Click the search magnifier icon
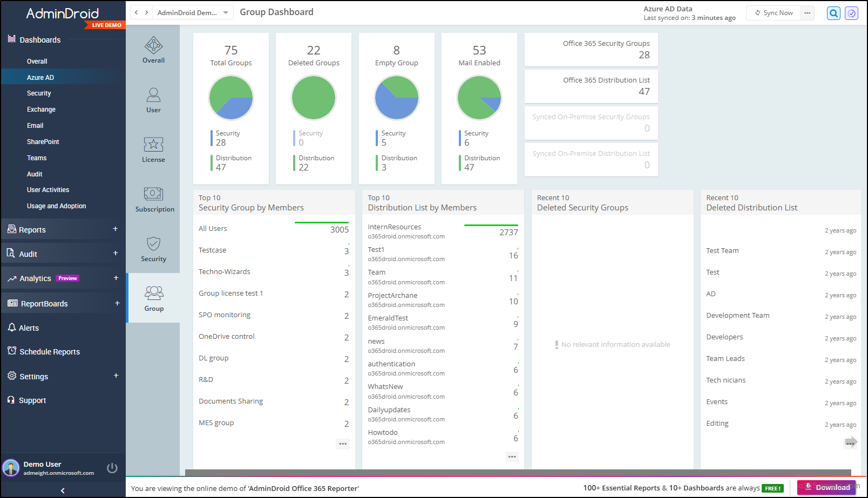The height and width of the screenshot is (498, 868). pyautogui.click(x=833, y=13)
